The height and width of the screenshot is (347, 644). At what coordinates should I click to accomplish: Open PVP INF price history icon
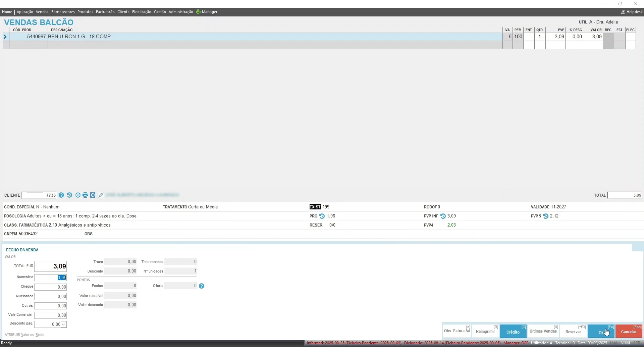coord(443,216)
